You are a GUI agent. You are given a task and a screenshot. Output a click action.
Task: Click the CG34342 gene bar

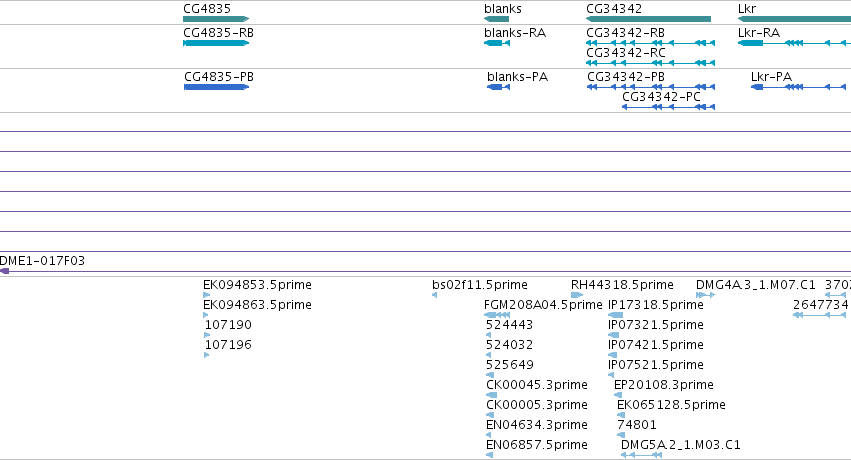coord(648,19)
